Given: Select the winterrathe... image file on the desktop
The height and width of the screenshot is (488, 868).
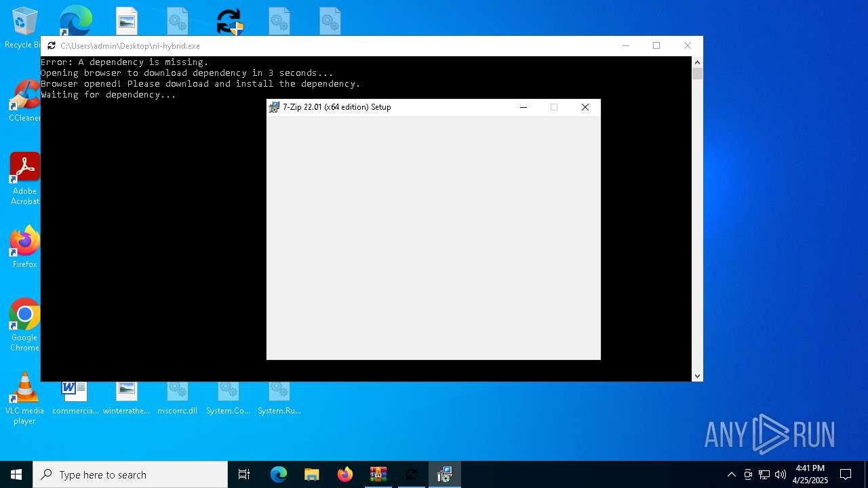Looking at the screenshot, I should click(x=127, y=399).
